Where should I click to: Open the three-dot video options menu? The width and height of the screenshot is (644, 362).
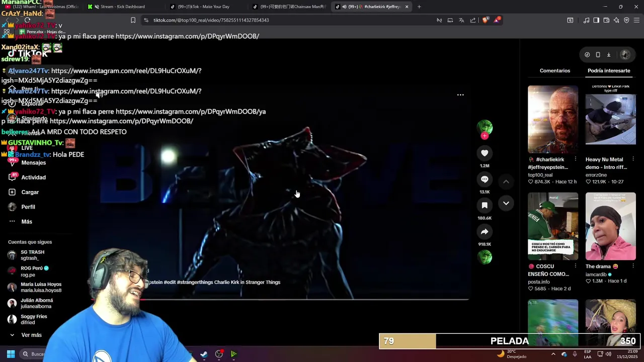coord(460,95)
